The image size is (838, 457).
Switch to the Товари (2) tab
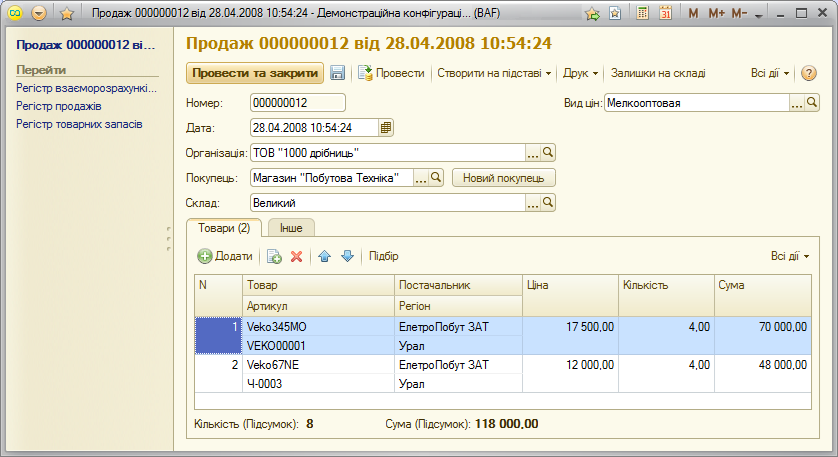(x=224, y=228)
